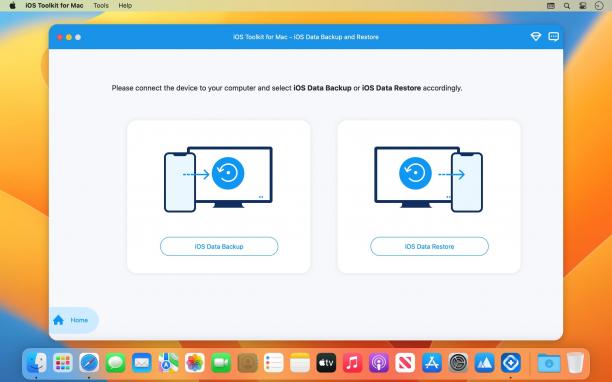Image resolution: width=612 pixels, height=382 pixels.
Task: Go back using the Home button
Action: click(74, 320)
